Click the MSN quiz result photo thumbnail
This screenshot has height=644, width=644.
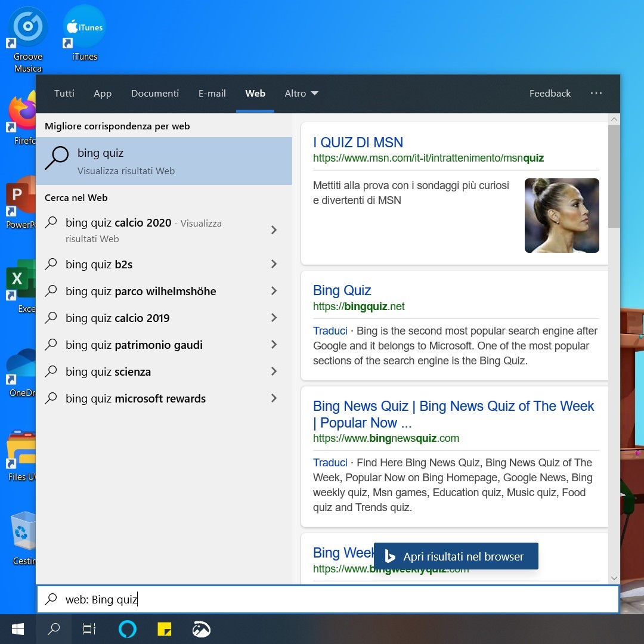click(x=562, y=215)
